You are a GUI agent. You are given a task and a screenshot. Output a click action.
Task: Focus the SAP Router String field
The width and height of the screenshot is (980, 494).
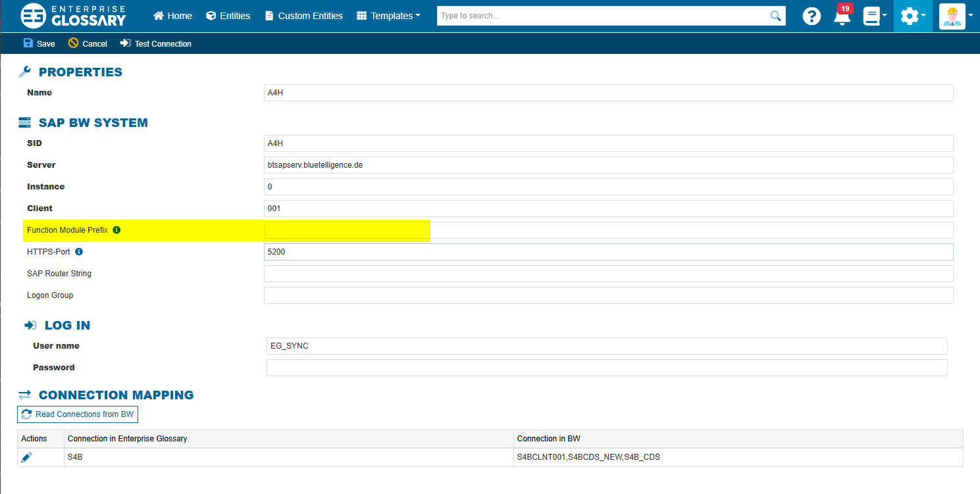608,274
